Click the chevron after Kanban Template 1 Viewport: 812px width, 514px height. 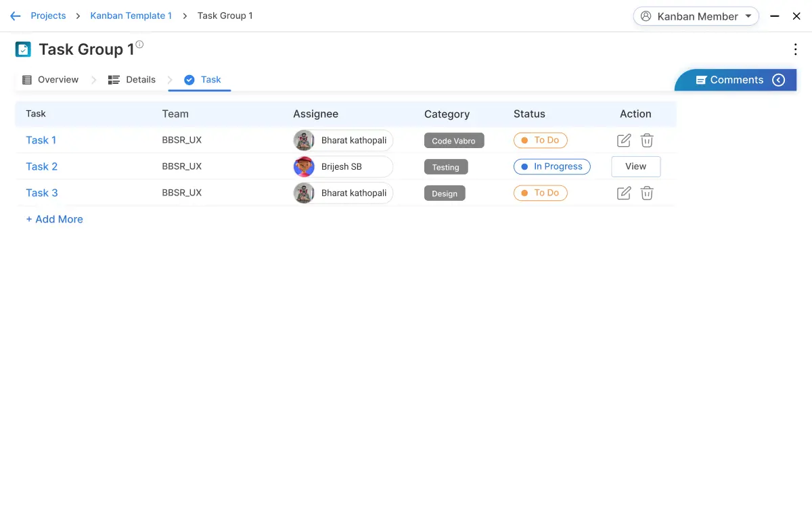tap(183, 16)
